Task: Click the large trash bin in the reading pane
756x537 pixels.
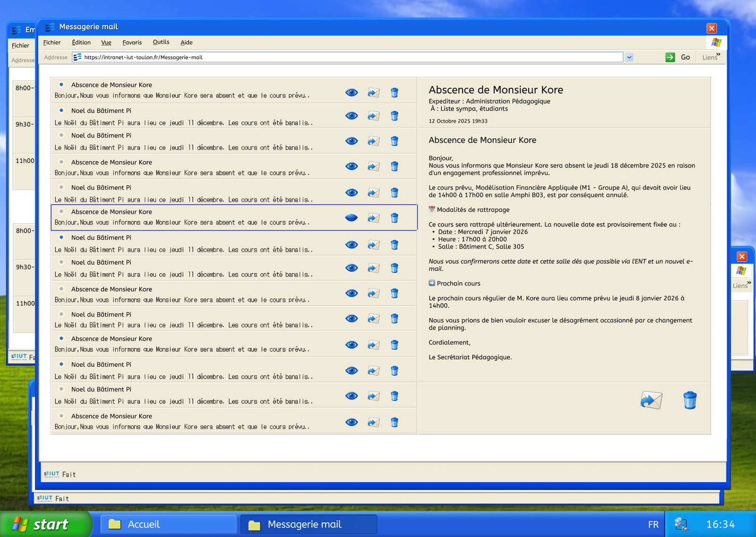Action: click(690, 400)
